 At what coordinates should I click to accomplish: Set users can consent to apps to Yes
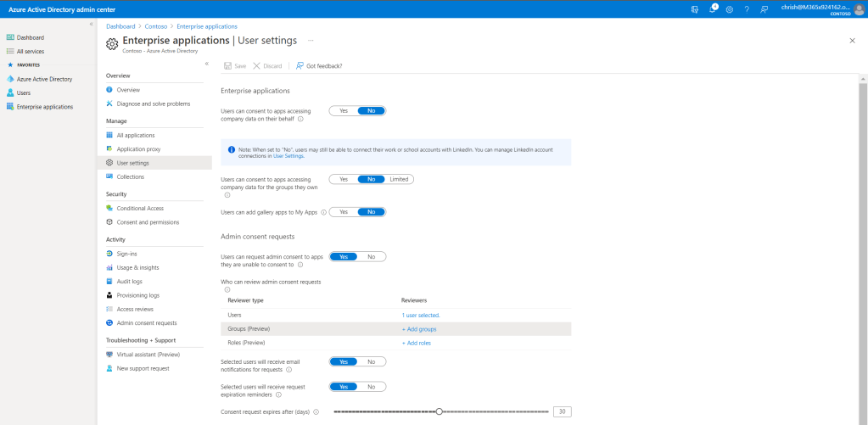point(344,110)
